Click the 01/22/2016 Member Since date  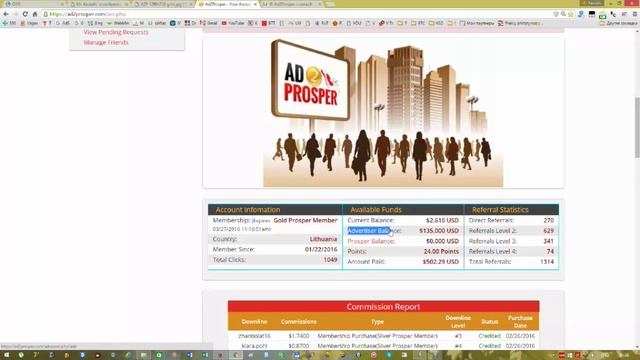click(321, 249)
